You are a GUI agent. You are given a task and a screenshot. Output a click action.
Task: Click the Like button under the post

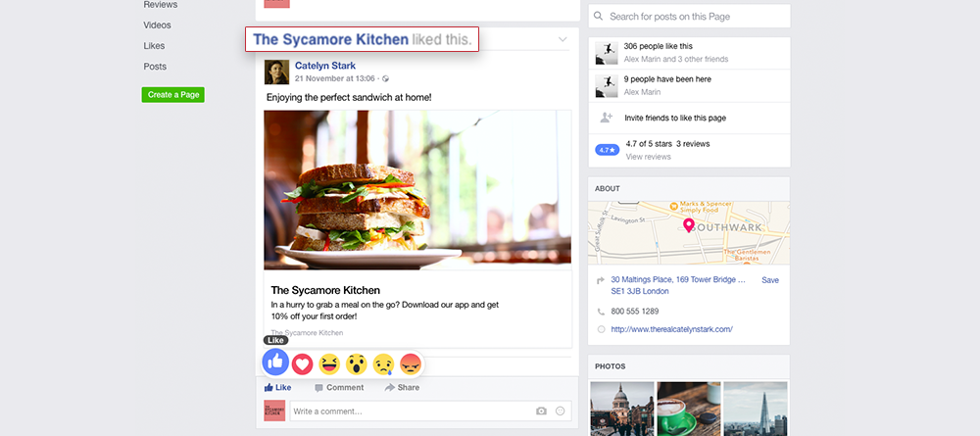pos(277,387)
